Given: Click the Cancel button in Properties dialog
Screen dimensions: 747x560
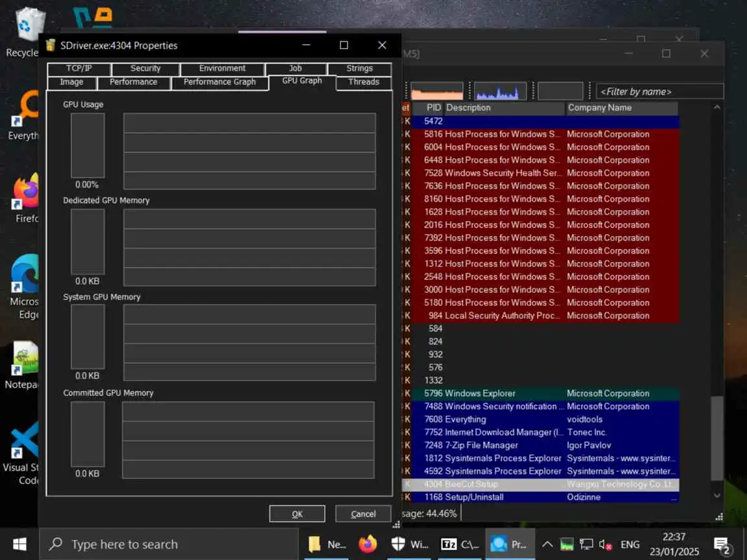Looking at the screenshot, I should (x=363, y=514).
